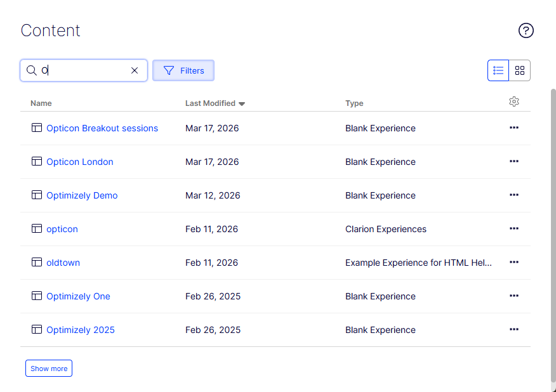Sort by the Type column header

(x=354, y=103)
